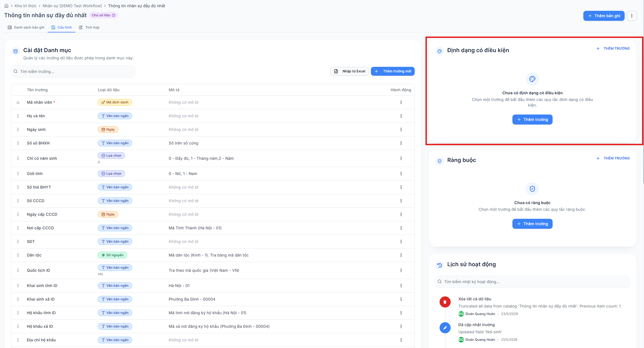Click the info icon on Chủ sở hữu badge
644x348 pixels.
(x=114, y=15)
